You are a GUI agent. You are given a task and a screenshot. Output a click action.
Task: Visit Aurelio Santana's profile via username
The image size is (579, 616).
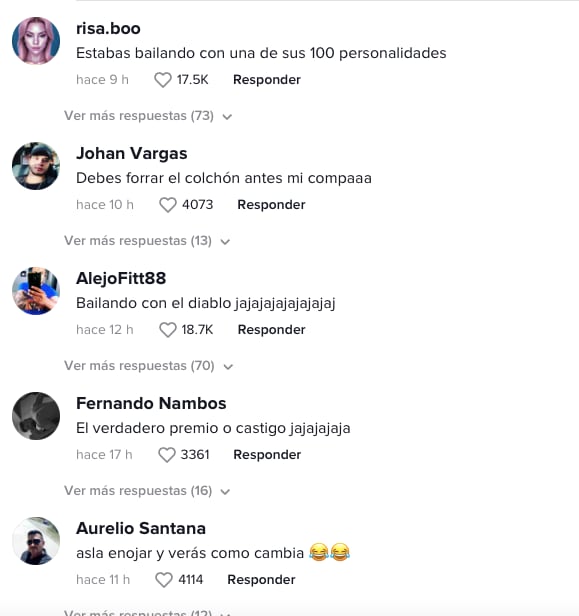click(141, 528)
